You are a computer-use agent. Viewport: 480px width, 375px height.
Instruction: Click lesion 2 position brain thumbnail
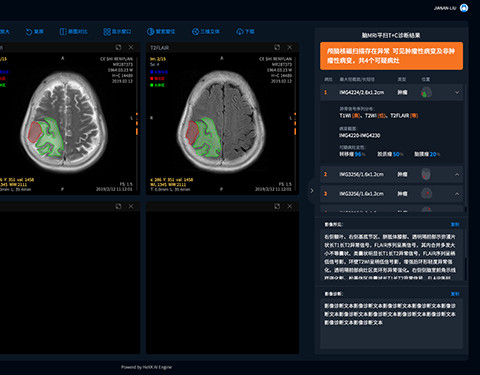(426, 174)
